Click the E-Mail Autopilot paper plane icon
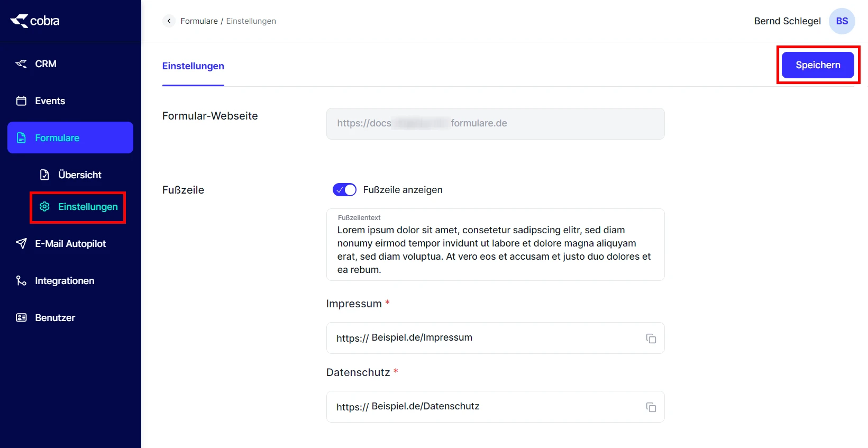Viewport: 868px width, 448px height. [x=21, y=244]
